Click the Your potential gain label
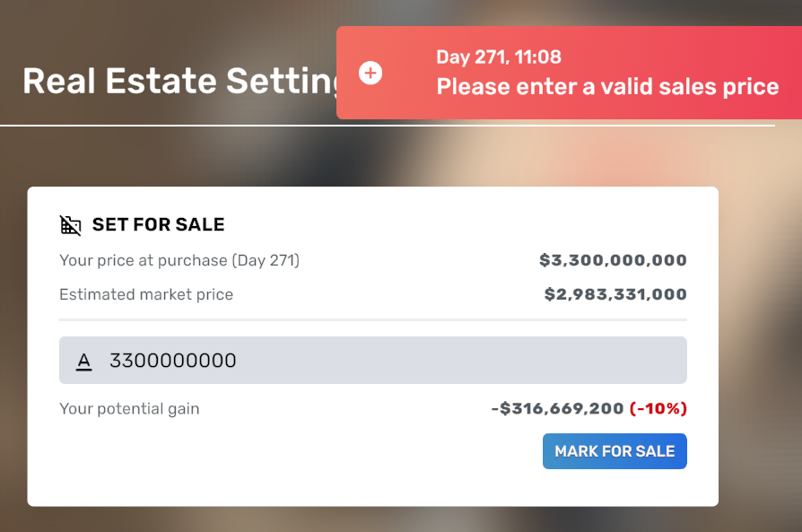 (129, 409)
